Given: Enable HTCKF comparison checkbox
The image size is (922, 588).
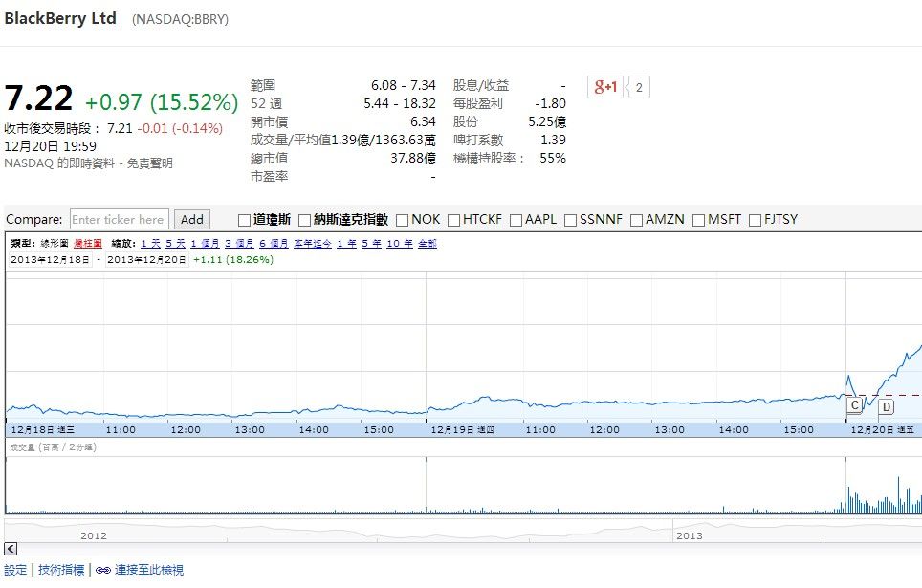Looking at the screenshot, I should (453, 220).
